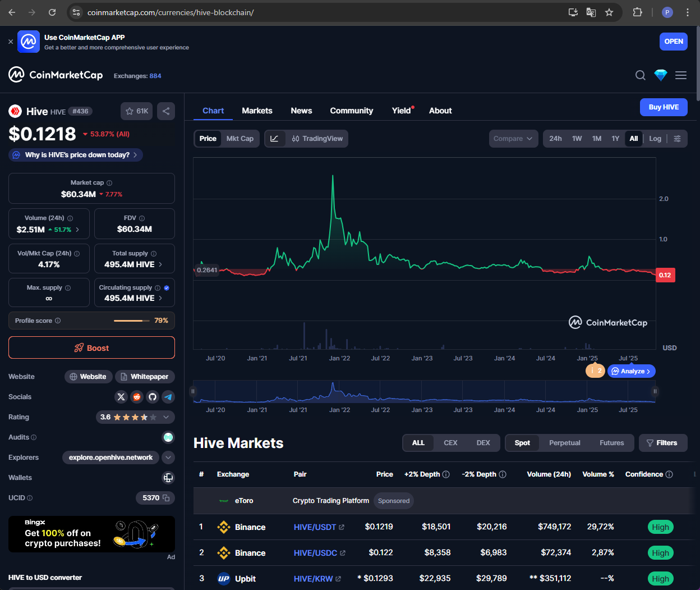This screenshot has width=700, height=590.
Task: Open chart settings sliders icon
Action: pos(678,139)
